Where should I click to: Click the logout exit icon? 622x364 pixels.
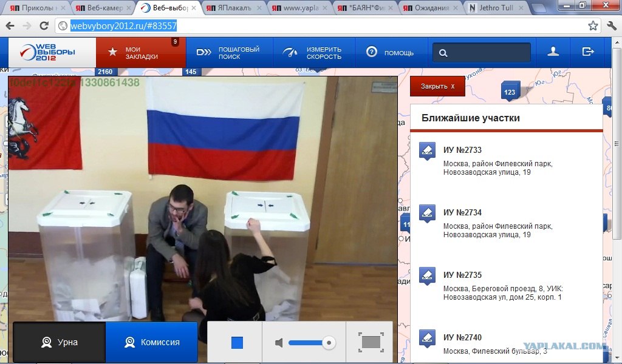[x=587, y=52]
